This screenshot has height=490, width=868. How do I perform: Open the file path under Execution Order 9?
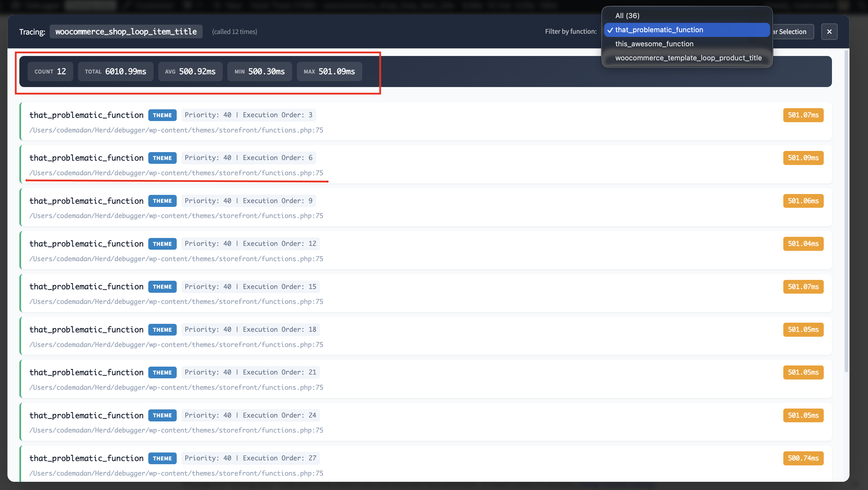[x=176, y=216]
